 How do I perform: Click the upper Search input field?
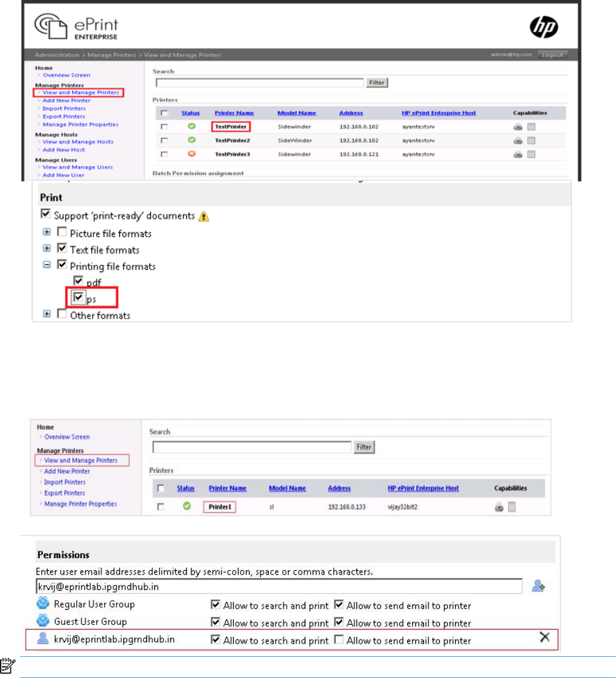tap(260, 83)
